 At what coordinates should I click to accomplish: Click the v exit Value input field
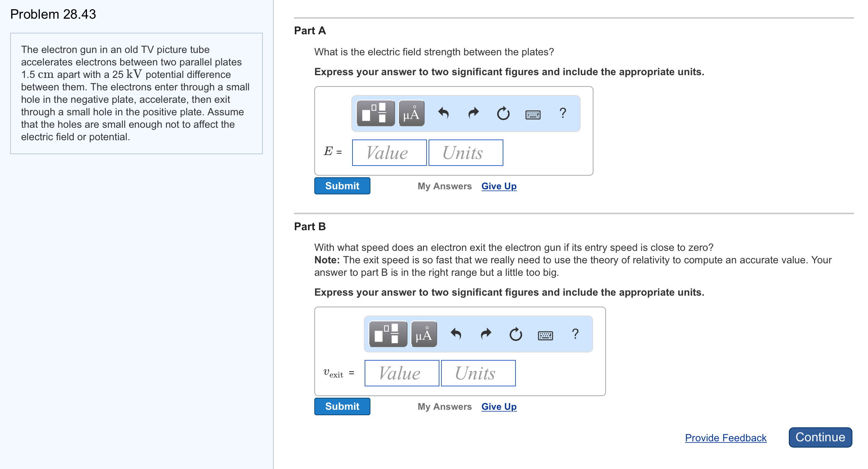[x=402, y=373]
